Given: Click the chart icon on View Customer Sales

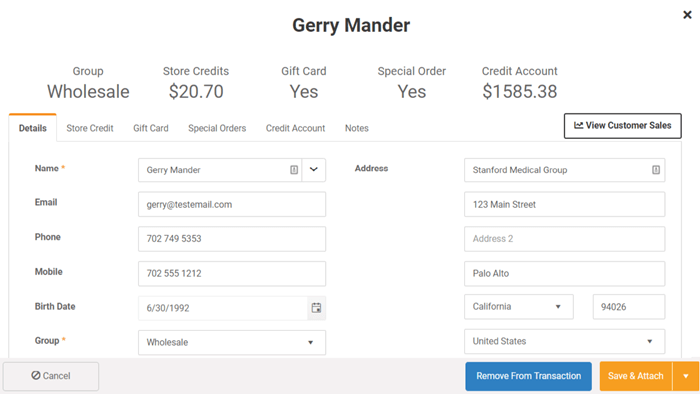Looking at the screenshot, I should (x=579, y=125).
